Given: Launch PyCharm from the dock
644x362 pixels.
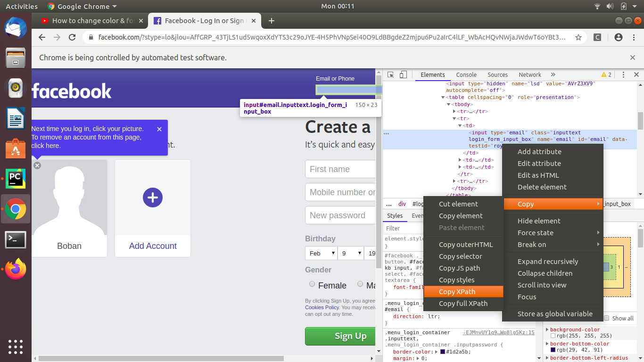Looking at the screenshot, I should [16, 179].
